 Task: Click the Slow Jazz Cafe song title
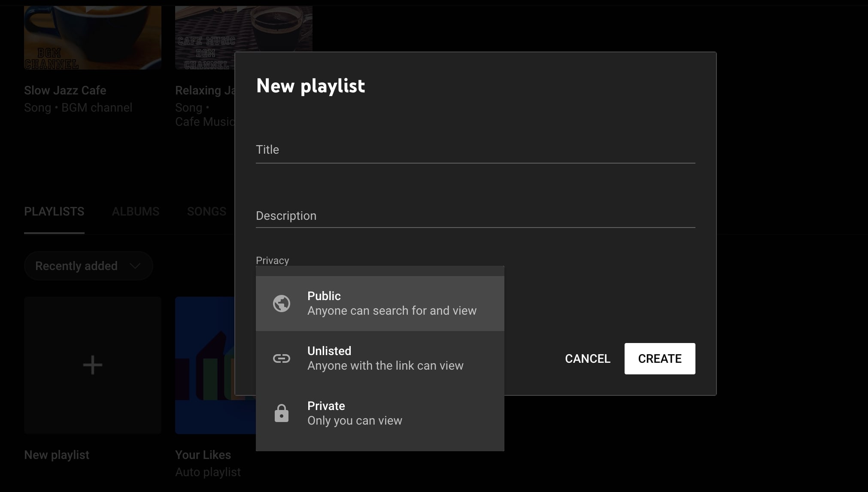65,91
